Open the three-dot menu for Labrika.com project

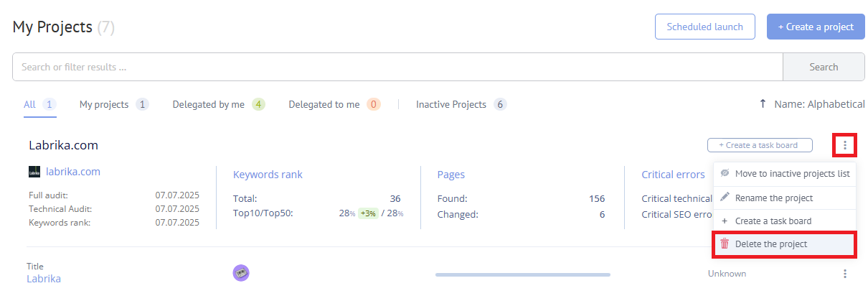(844, 145)
